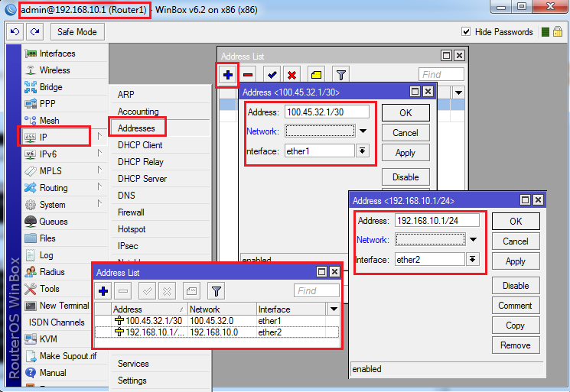Open the column selector dropdown in lower Address List
The image size is (570, 392).
pyautogui.click(x=334, y=309)
